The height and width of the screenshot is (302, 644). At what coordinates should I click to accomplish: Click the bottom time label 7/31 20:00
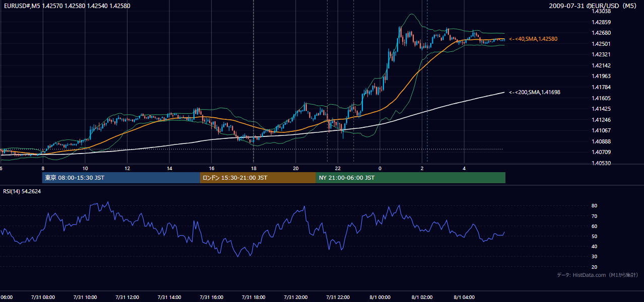tap(296, 297)
